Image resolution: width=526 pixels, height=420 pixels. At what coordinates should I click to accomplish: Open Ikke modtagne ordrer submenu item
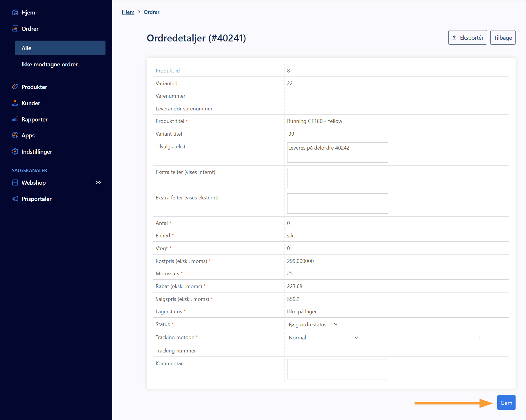pyautogui.click(x=50, y=64)
